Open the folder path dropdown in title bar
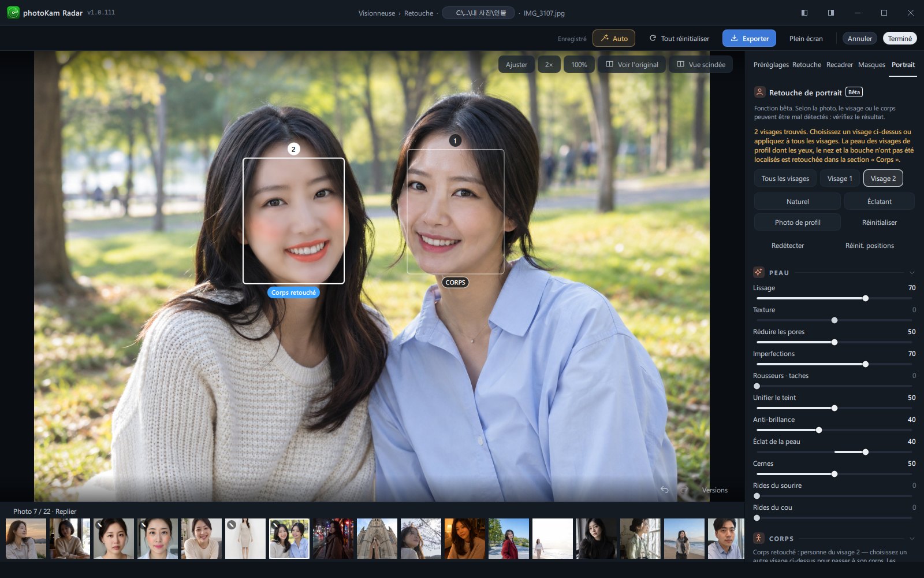 pos(478,13)
